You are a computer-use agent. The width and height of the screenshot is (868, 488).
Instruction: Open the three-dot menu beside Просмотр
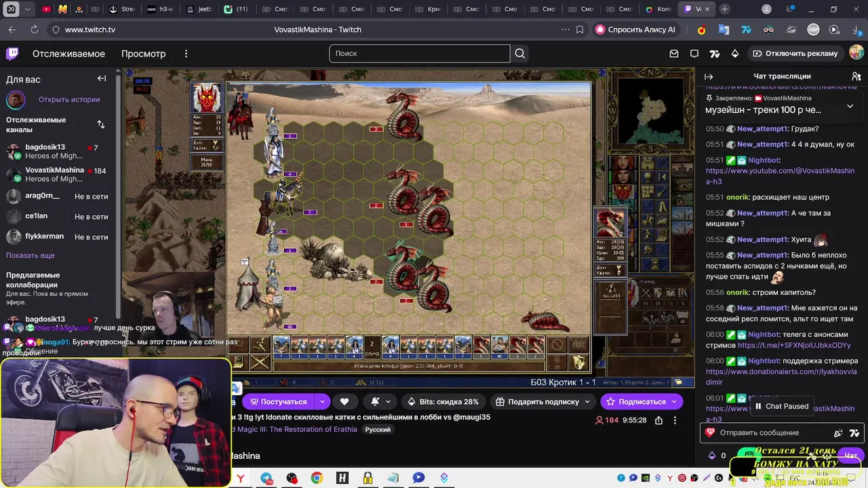click(x=186, y=54)
